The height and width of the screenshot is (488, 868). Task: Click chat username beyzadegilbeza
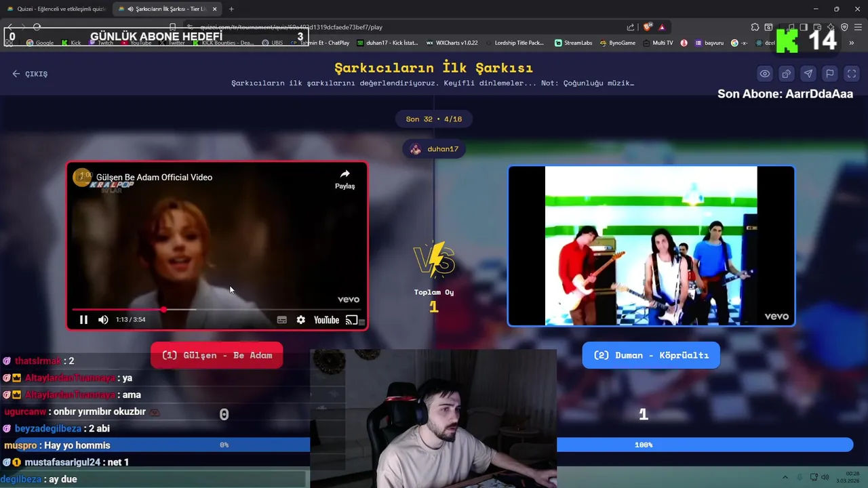(x=48, y=428)
